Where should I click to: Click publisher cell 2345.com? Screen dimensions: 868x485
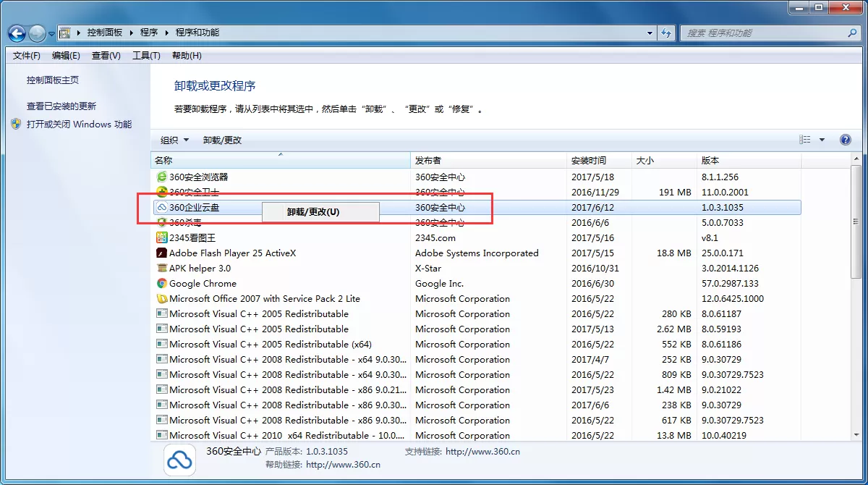(x=435, y=238)
